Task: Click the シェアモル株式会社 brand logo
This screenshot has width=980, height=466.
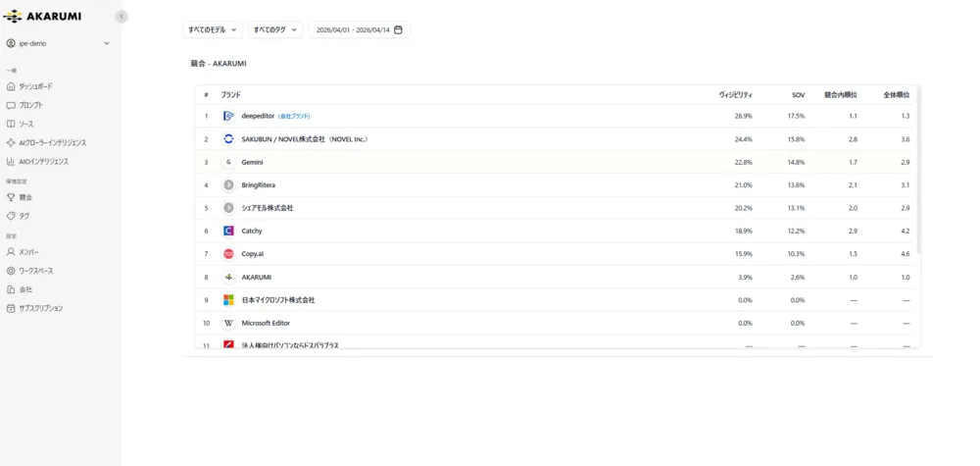Action: click(x=228, y=208)
